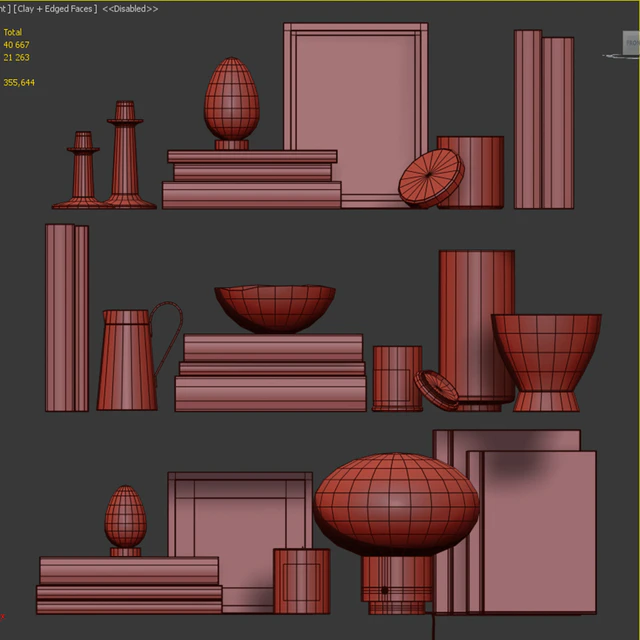Select the back upright book behind the lamp
Image resolution: width=640 pixels, height=640 pixels.
pyautogui.click(x=506, y=440)
